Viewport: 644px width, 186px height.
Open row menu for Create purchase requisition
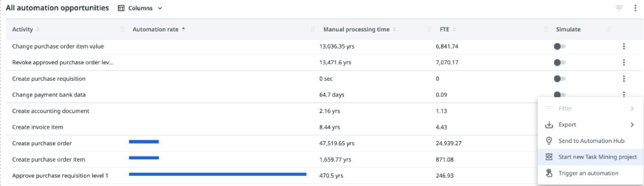click(x=624, y=79)
